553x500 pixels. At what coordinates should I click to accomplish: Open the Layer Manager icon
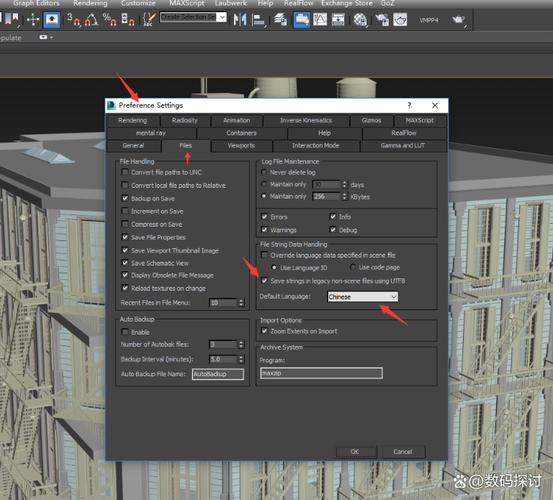(x=280, y=19)
